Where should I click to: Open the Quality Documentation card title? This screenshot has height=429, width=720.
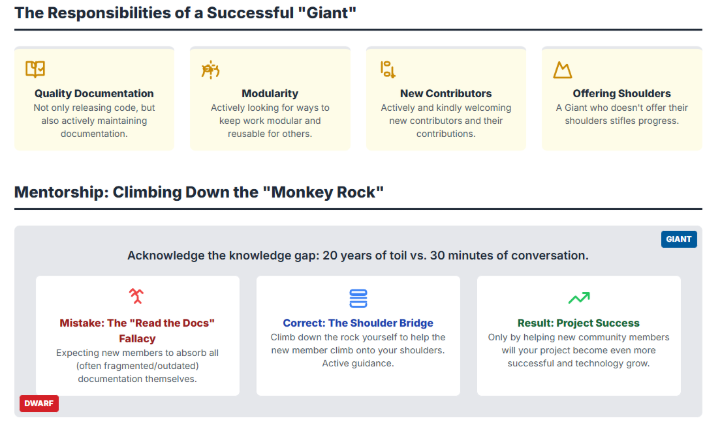point(94,93)
